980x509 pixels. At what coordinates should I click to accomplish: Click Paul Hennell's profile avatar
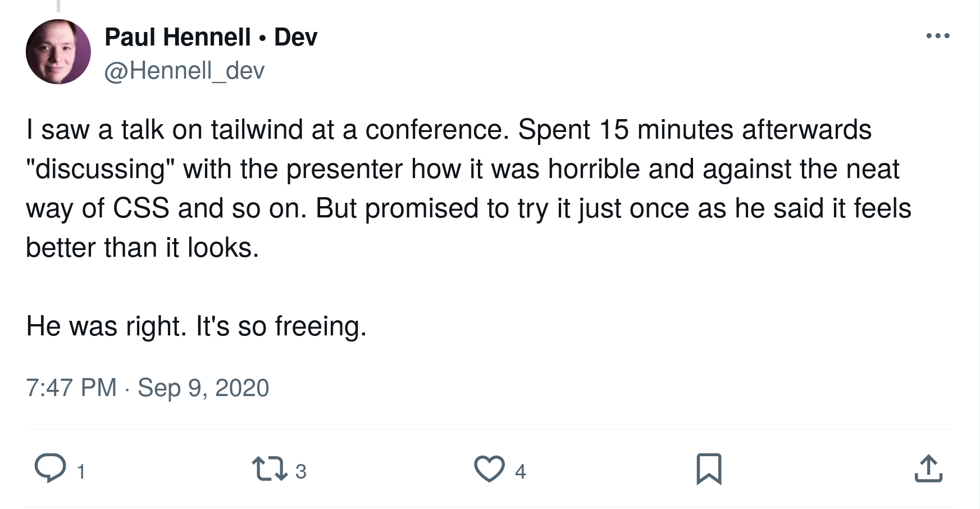pyautogui.click(x=58, y=52)
